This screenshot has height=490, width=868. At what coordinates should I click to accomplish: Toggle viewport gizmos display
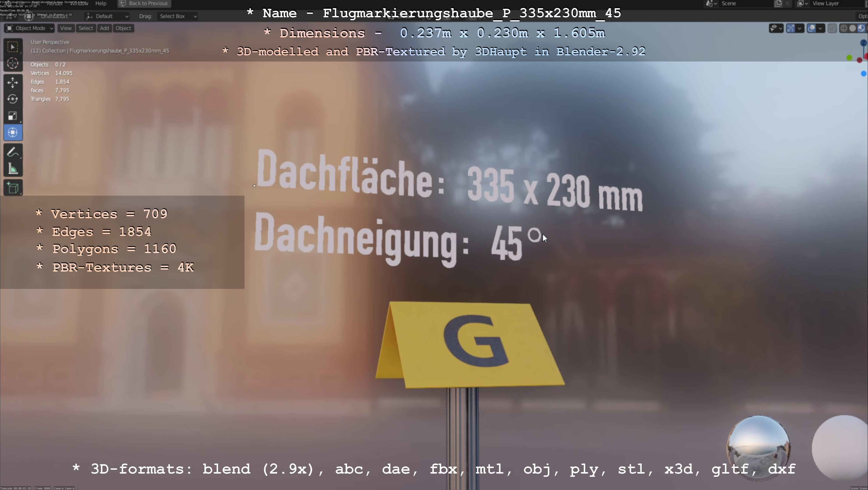coord(791,29)
